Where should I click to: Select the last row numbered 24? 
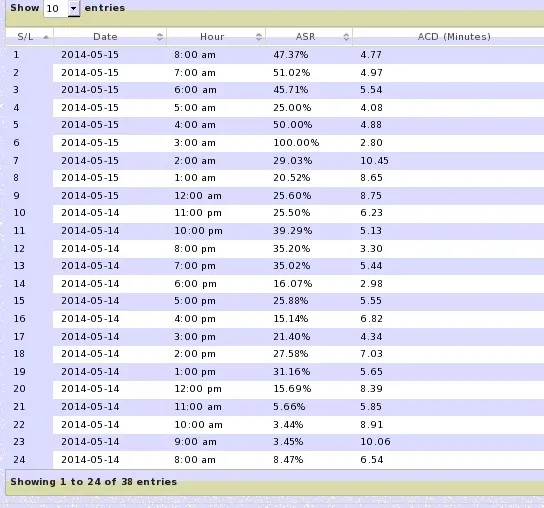pyautogui.click(x=275, y=460)
